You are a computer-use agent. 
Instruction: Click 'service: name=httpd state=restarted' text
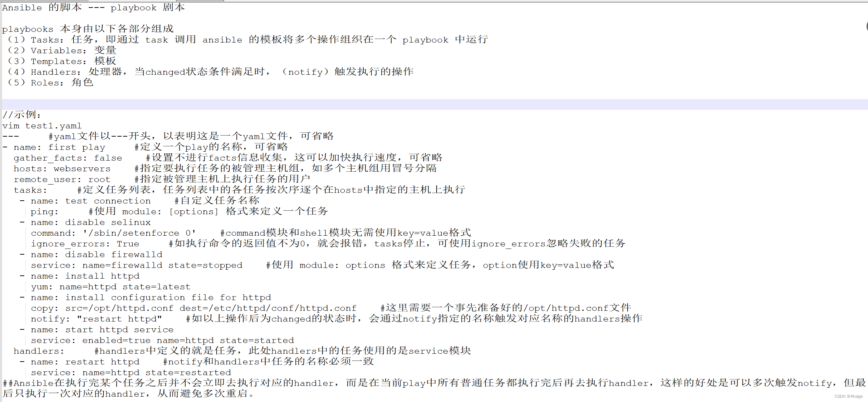point(131,373)
